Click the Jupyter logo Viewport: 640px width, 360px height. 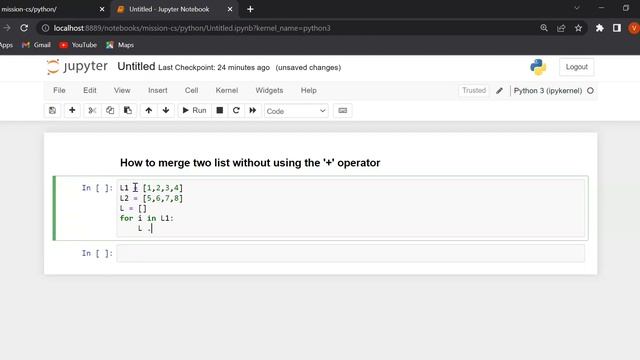click(77, 67)
